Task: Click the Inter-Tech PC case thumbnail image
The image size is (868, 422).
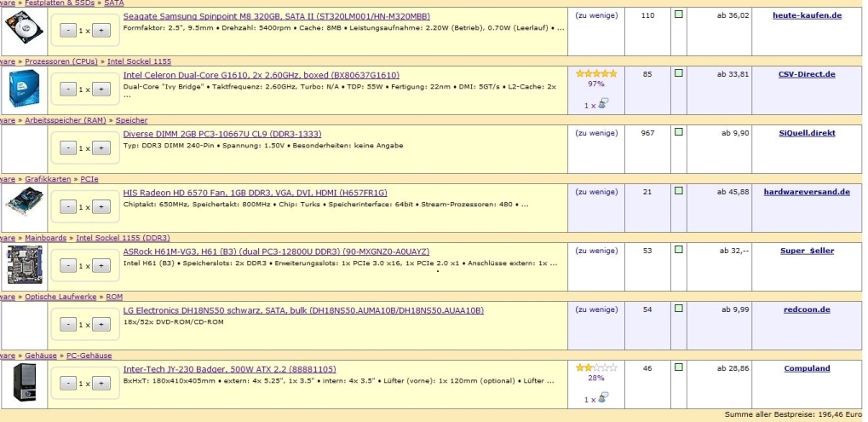Action: [x=25, y=382]
